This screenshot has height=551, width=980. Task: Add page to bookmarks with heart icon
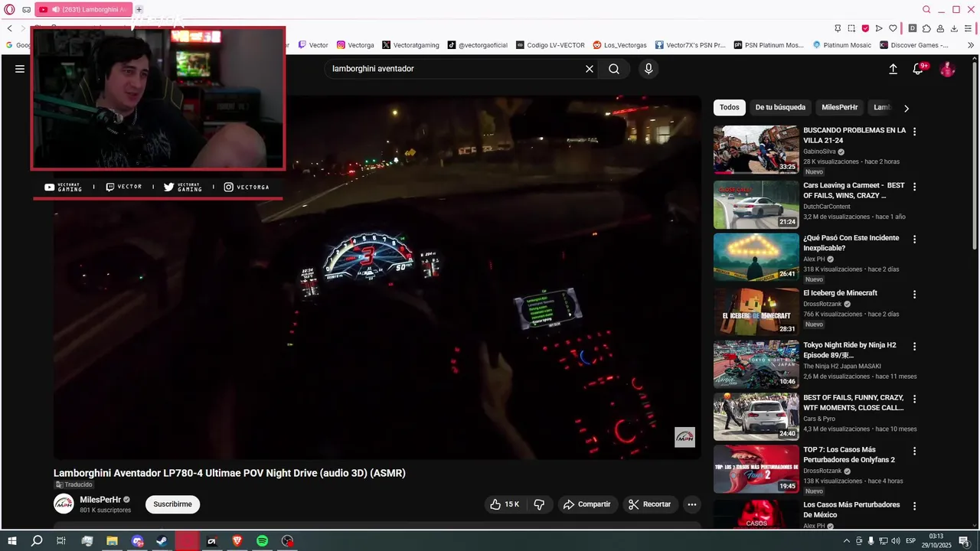(x=893, y=28)
